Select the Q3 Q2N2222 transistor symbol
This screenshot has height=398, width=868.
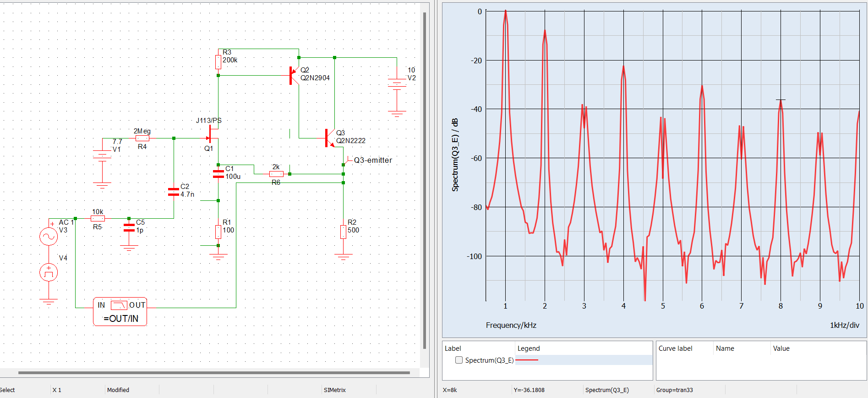[x=330, y=138]
